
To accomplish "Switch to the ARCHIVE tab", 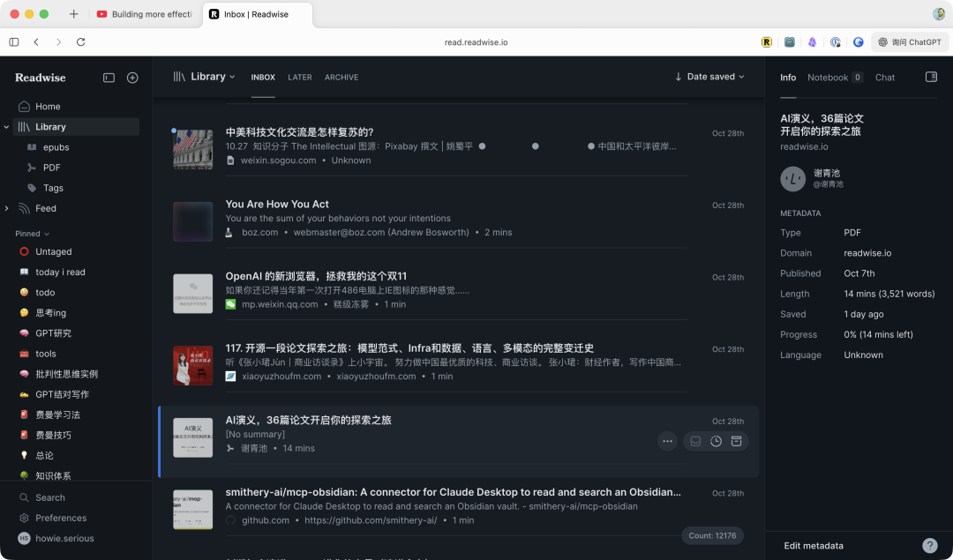I will click(x=341, y=77).
